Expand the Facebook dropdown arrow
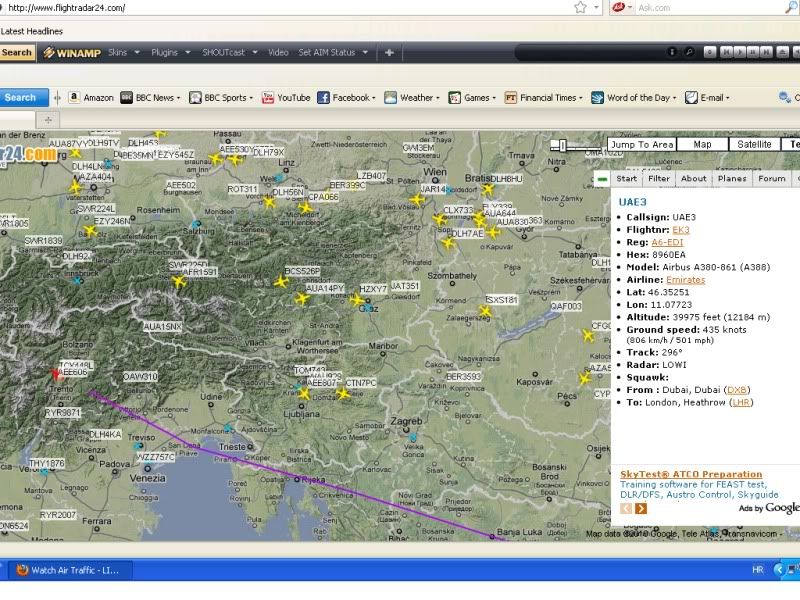The height and width of the screenshot is (600, 800). point(373,98)
